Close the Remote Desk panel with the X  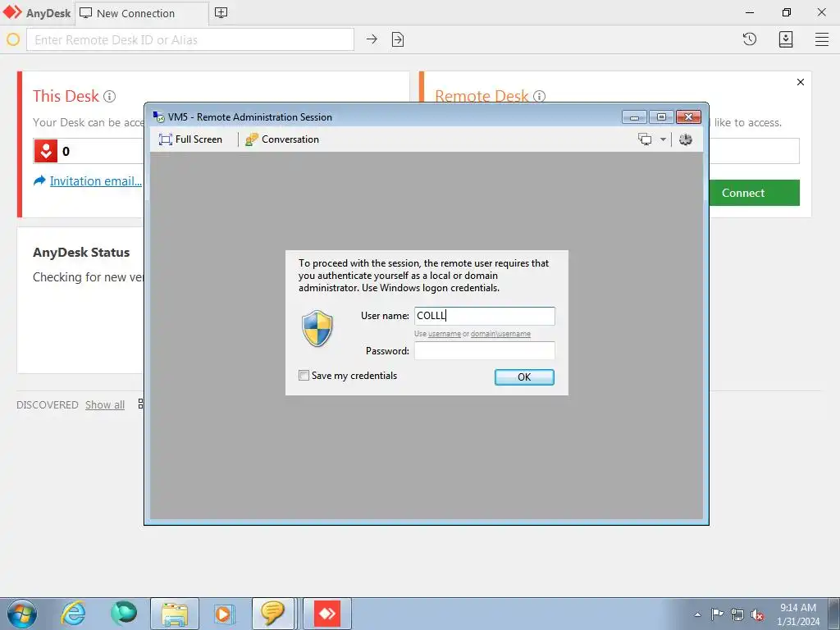[x=801, y=82]
